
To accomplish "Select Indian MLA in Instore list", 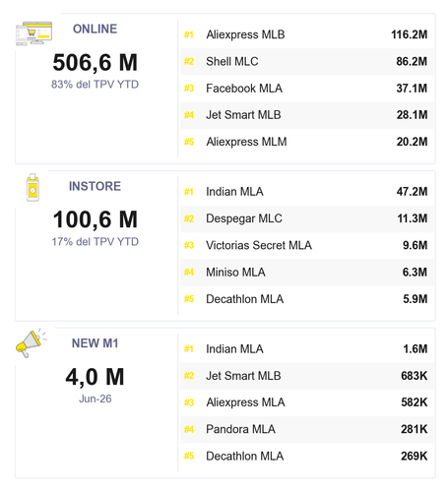I will pyautogui.click(x=307, y=192).
